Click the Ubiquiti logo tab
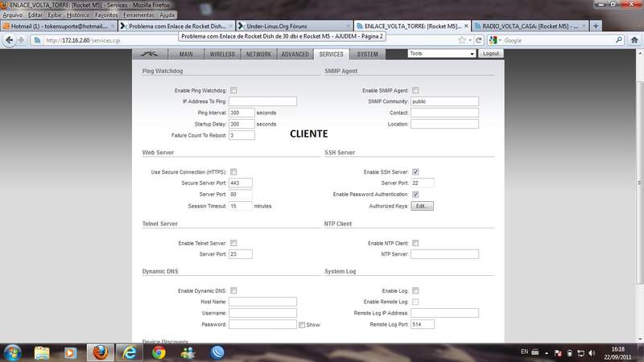 click(150, 54)
